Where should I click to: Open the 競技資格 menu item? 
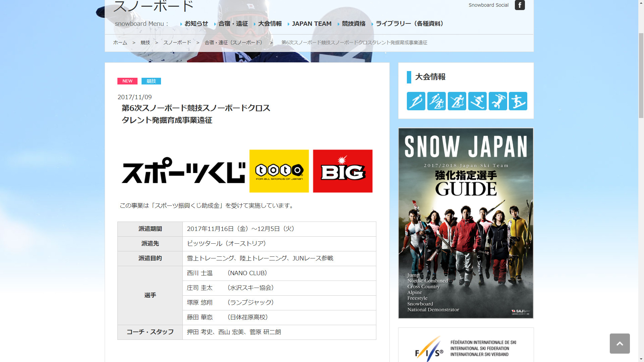(x=353, y=24)
